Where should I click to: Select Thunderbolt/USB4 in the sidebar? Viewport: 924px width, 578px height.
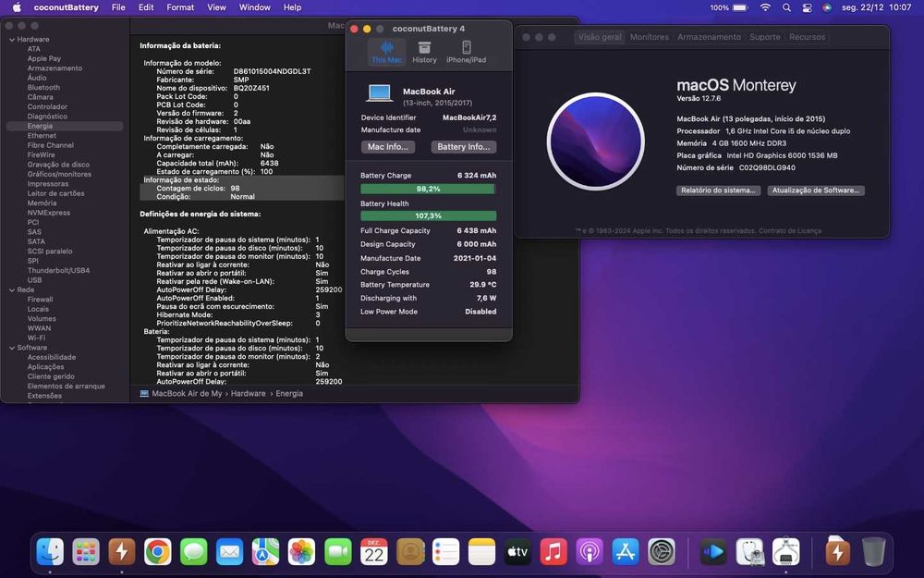pyautogui.click(x=58, y=271)
